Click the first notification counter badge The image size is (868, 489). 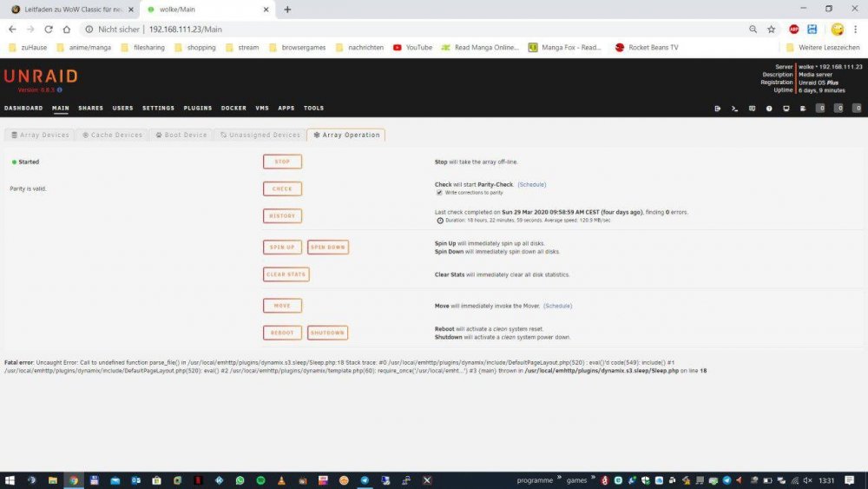[x=821, y=109]
